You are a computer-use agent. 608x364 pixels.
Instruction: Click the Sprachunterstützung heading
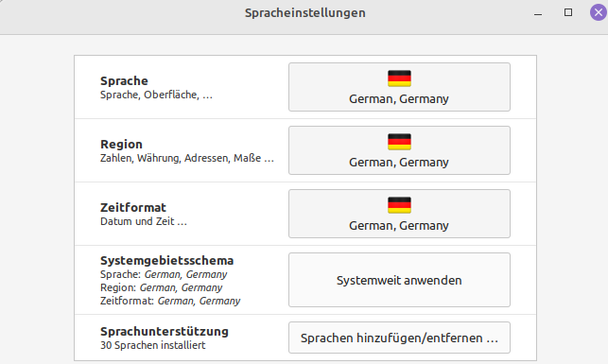point(165,332)
